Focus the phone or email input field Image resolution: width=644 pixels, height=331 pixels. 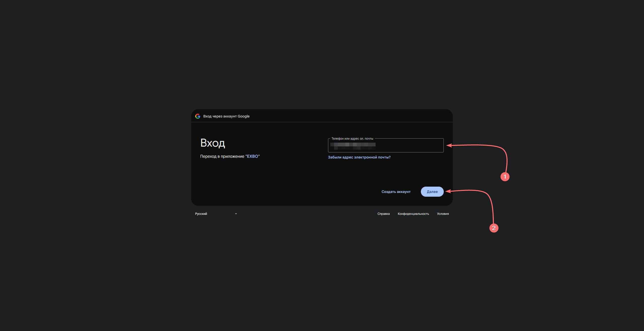pos(386,145)
